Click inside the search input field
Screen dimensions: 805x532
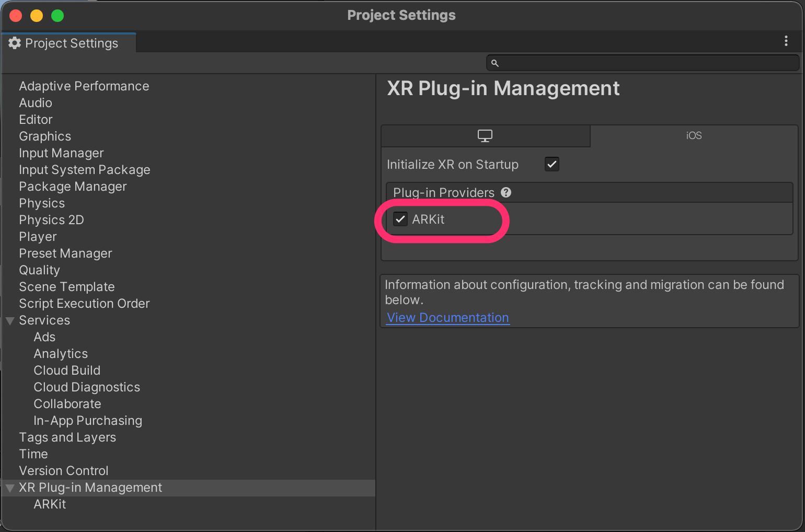tap(627, 62)
